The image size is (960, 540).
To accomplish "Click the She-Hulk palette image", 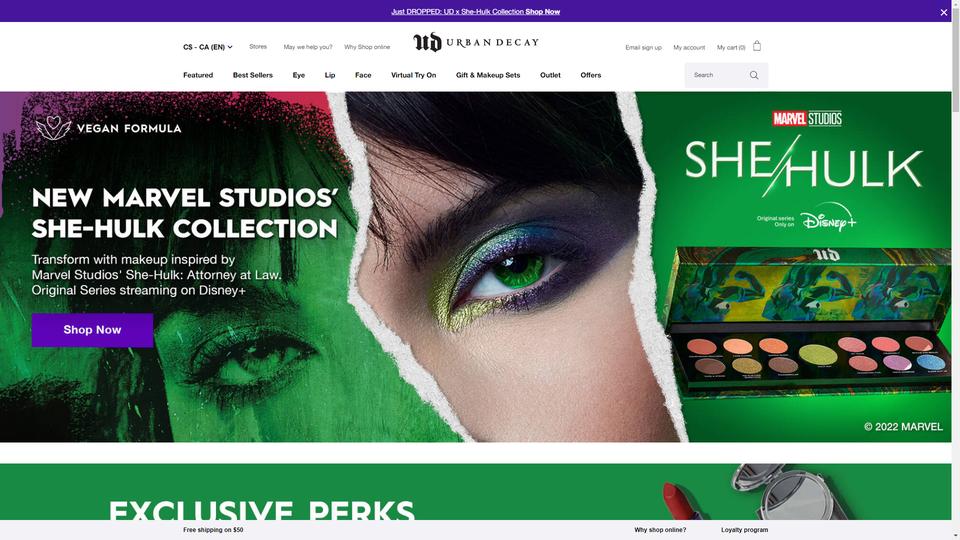I will point(807,318).
